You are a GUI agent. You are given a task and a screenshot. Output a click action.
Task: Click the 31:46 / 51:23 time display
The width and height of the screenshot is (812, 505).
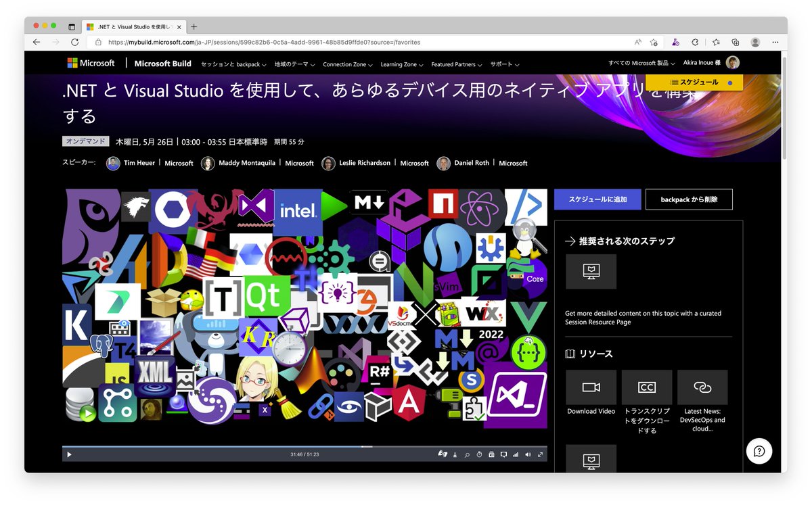click(304, 454)
